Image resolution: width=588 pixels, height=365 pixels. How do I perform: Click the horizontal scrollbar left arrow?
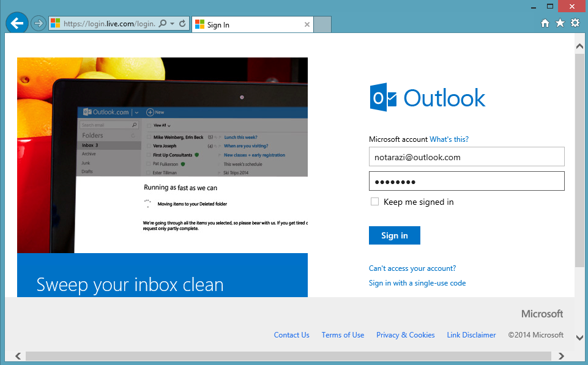[x=18, y=356]
